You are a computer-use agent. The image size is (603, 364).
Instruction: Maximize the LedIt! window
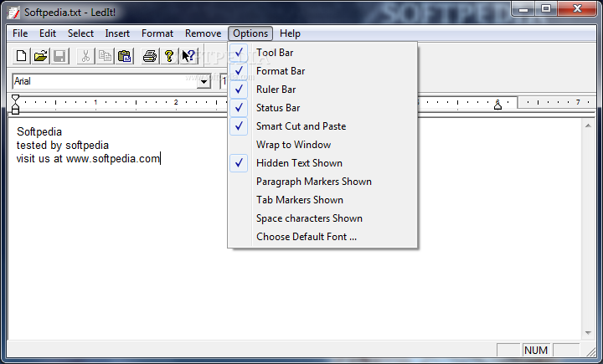tap(546, 8)
